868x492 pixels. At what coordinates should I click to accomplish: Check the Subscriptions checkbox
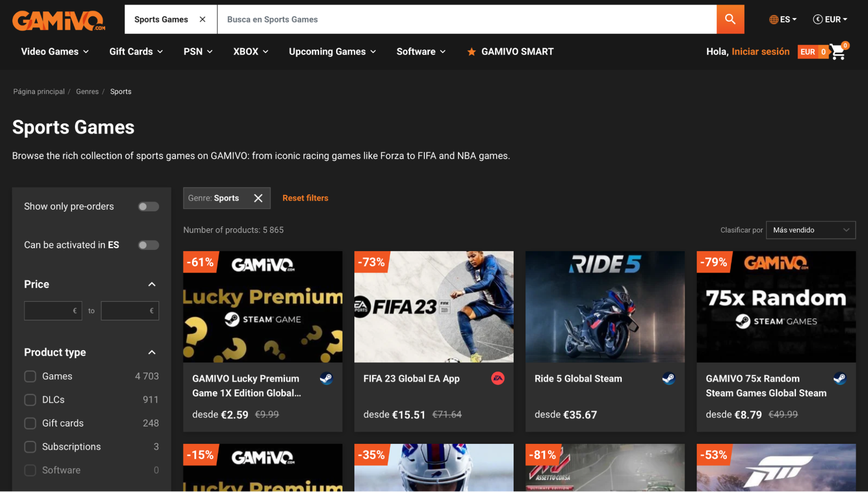(30, 446)
